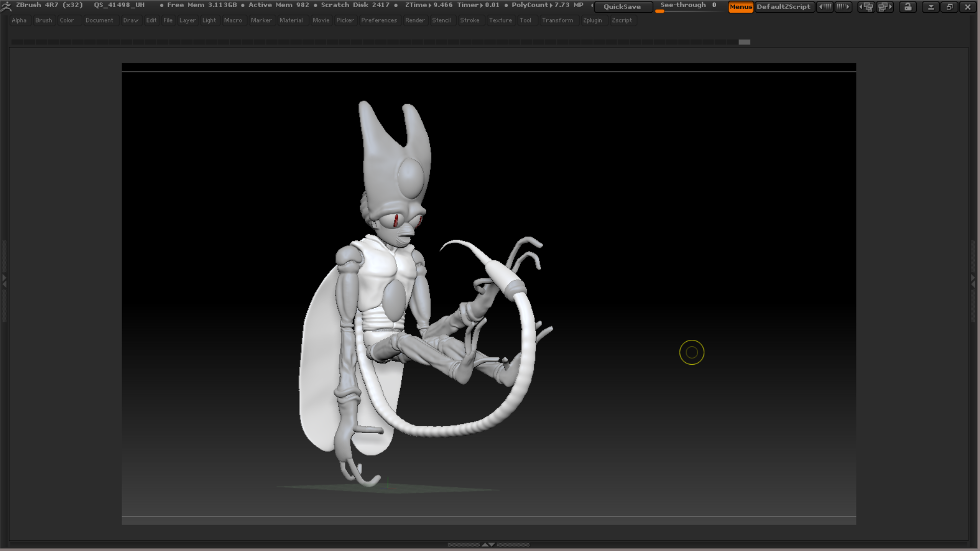
Task: Expand the bottom tray divider arrows
Action: (488, 544)
